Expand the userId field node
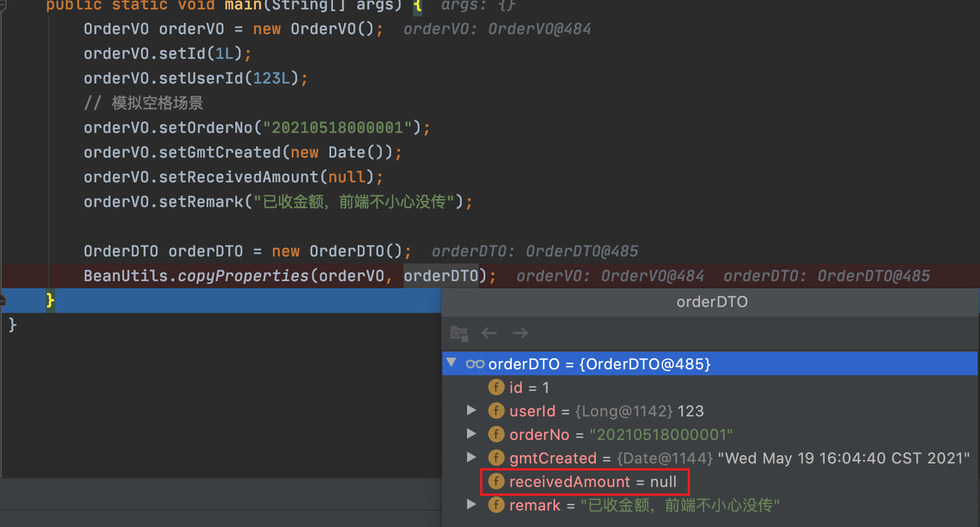This screenshot has width=980, height=527. (x=471, y=410)
